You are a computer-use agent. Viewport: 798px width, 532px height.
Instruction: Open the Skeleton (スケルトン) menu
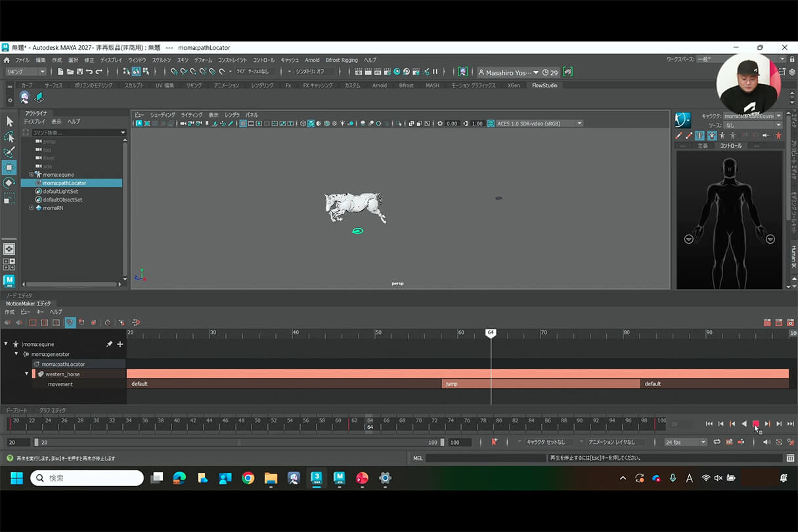(162, 60)
